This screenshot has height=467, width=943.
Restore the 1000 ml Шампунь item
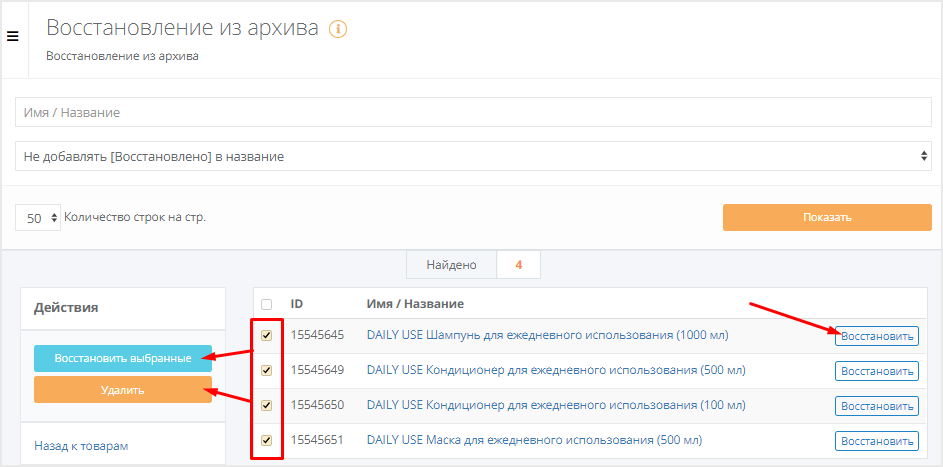876,337
